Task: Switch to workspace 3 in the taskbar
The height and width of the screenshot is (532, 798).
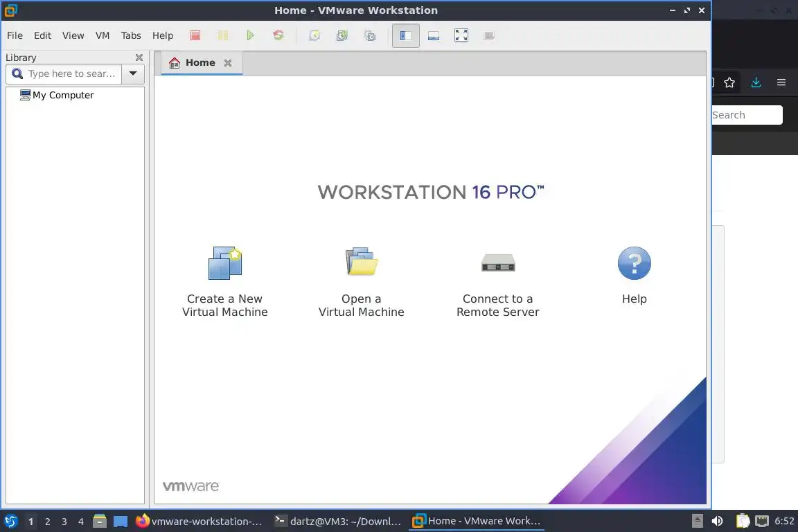Action: coord(64,522)
